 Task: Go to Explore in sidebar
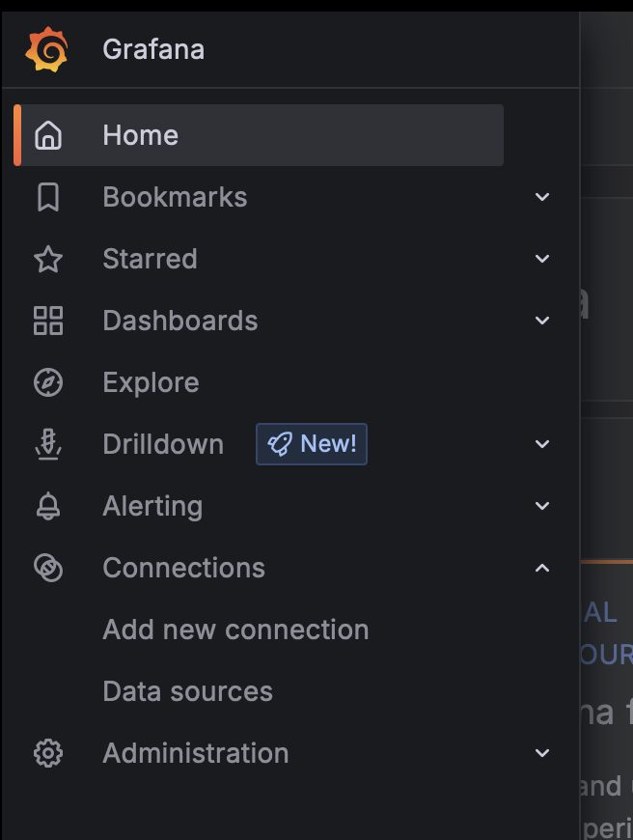tap(151, 382)
